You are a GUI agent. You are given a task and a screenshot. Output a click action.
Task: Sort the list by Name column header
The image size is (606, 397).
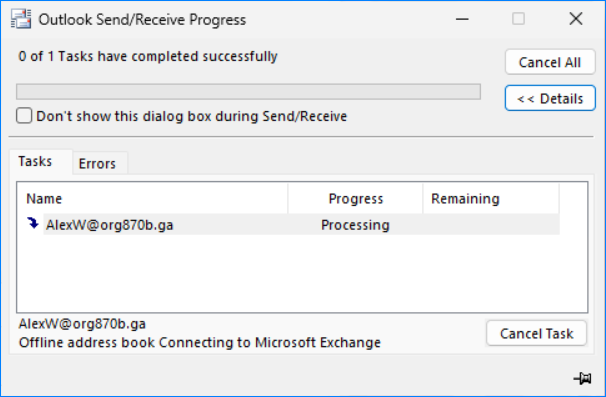click(x=153, y=199)
